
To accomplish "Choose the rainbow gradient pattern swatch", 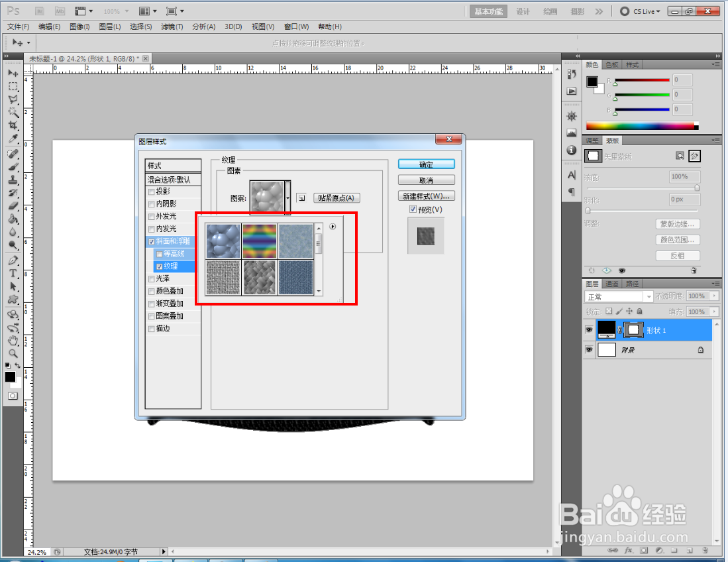I will (260, 241).
